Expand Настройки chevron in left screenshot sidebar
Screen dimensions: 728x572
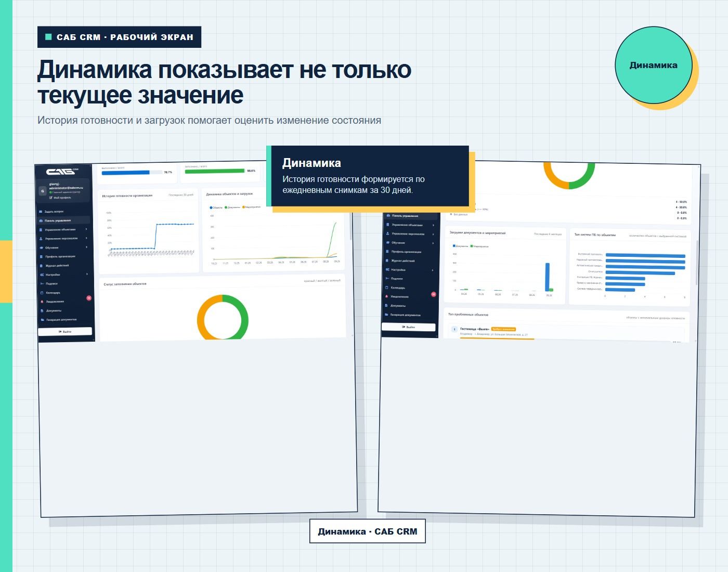(87, 274)
